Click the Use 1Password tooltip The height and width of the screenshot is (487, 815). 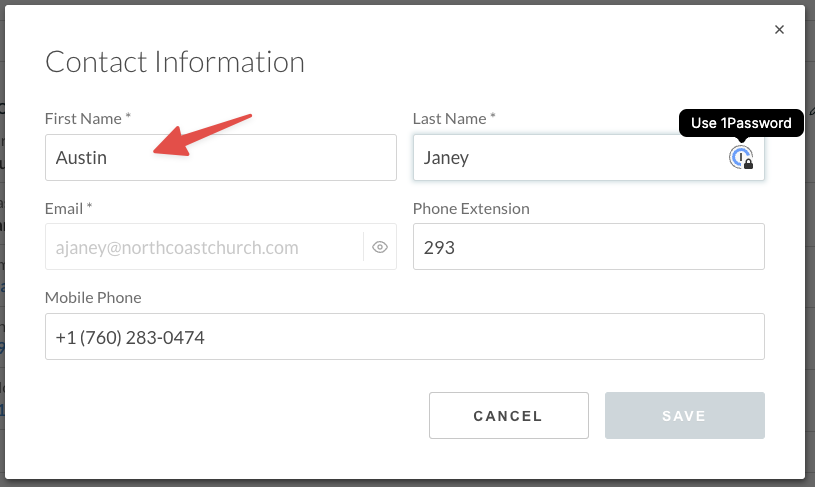[x=741, y=123]
